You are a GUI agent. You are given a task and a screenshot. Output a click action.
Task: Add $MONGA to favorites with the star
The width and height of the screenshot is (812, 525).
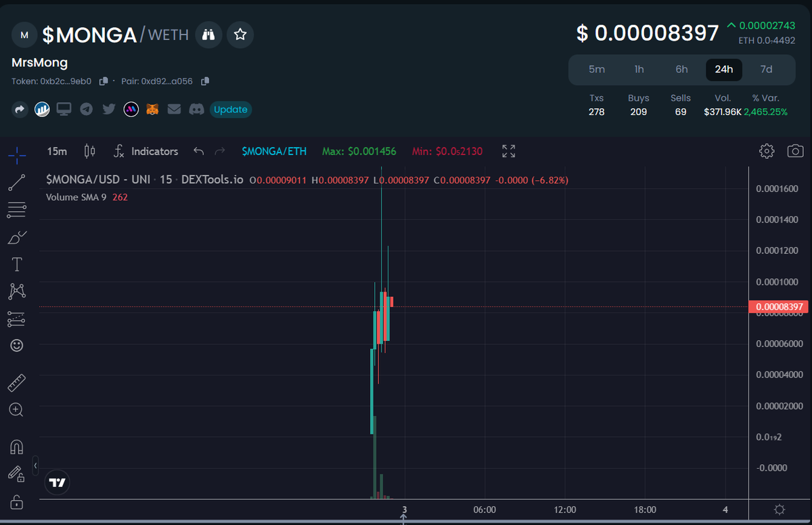[x=240, y=35]
